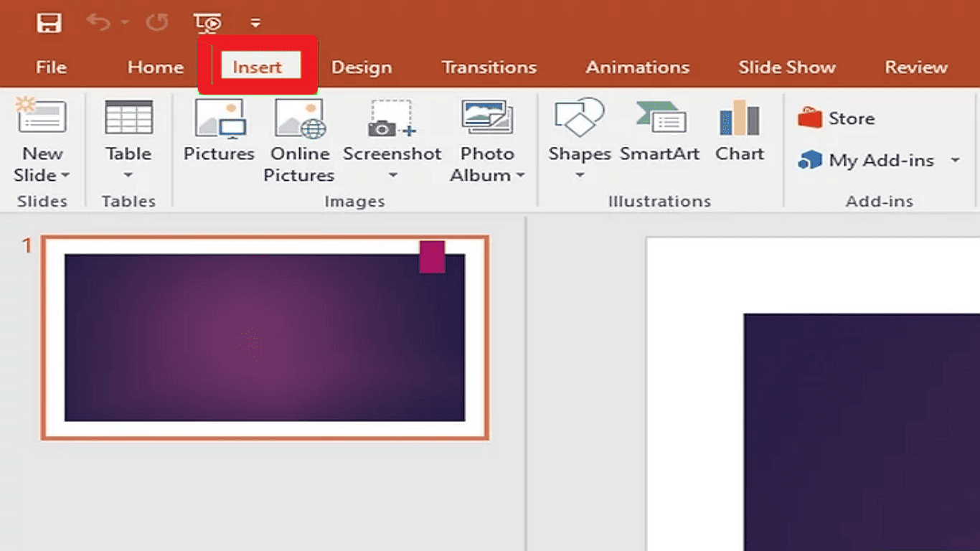The image size is (980, 551).
Task: Insert a SmartArt graphic
Action: click(x=660, y=131)
